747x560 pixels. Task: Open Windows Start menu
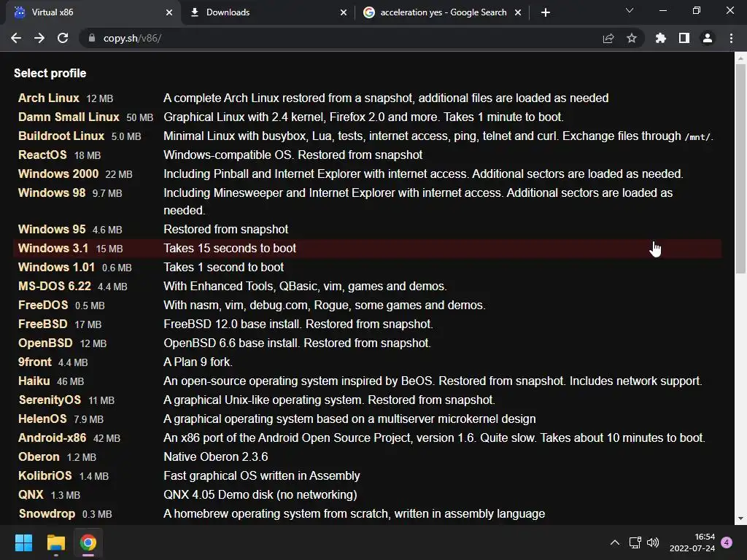point(23,542)
